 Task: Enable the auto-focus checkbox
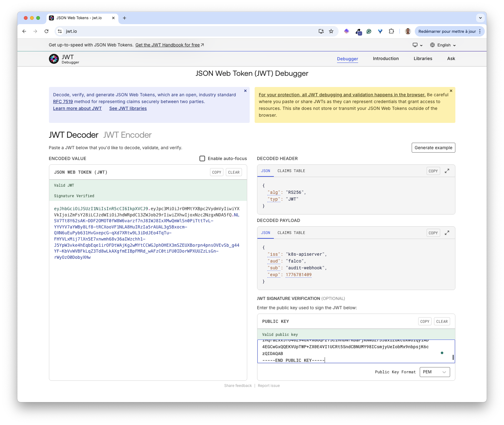[x=202, y=158]
